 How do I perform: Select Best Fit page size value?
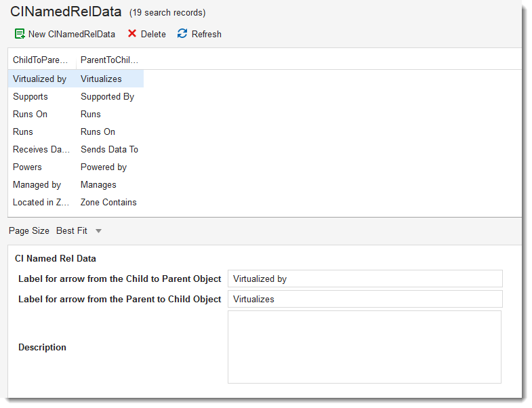[72, 231]
